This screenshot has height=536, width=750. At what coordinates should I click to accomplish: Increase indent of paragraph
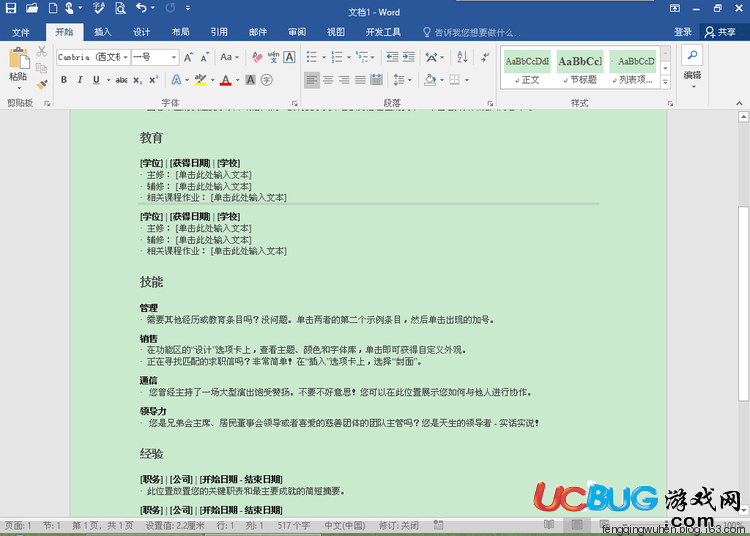click(408, 57)
